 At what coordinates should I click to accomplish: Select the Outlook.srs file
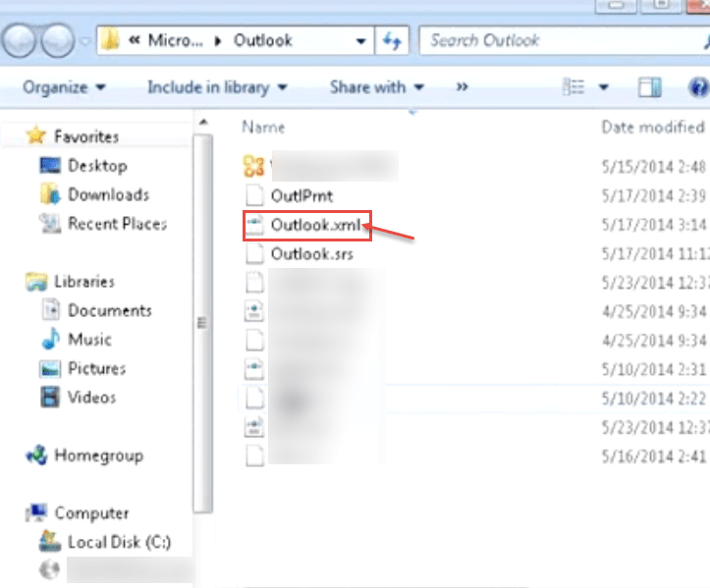(312, 254)
